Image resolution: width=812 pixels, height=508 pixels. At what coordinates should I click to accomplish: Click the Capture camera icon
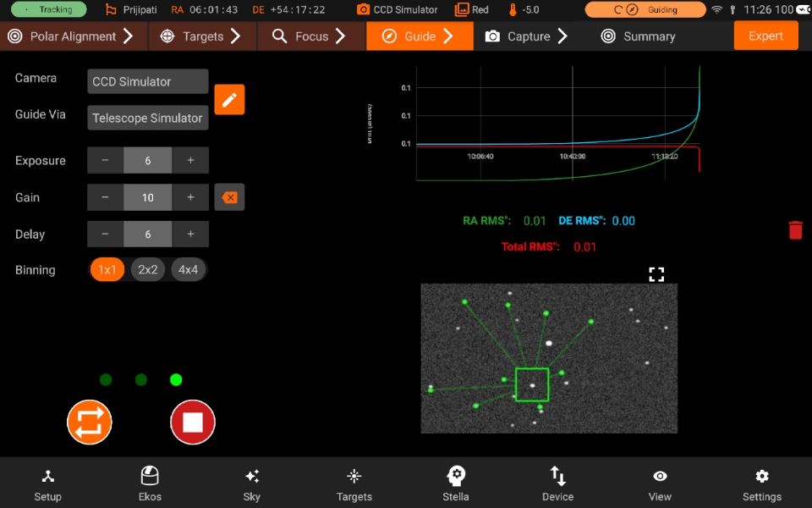coord(492,36)
